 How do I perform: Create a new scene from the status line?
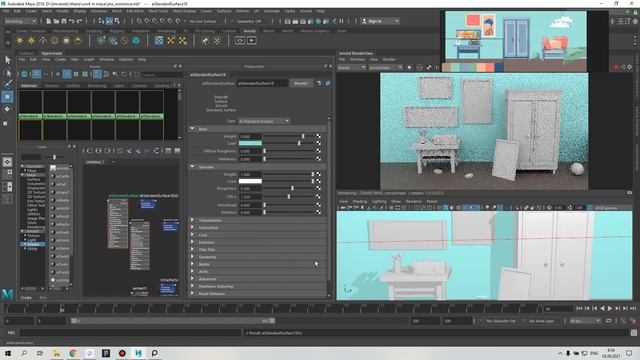49,21
